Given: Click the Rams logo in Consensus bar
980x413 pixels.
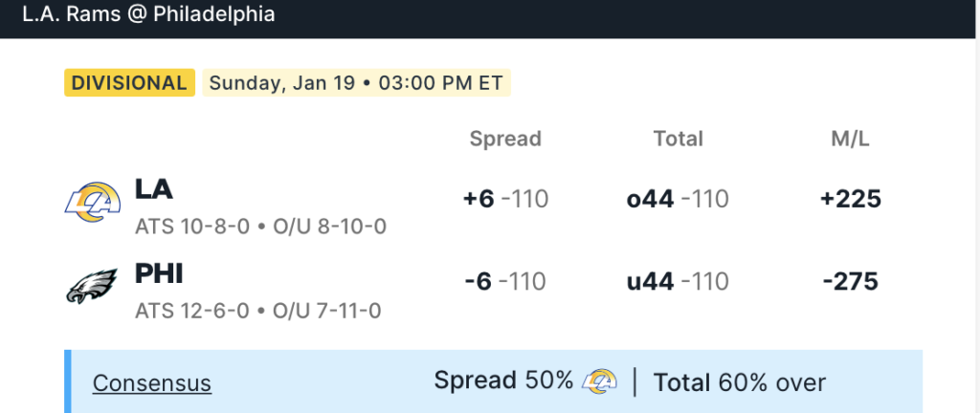Looking at the screenshot, I should tap(599, 382).
